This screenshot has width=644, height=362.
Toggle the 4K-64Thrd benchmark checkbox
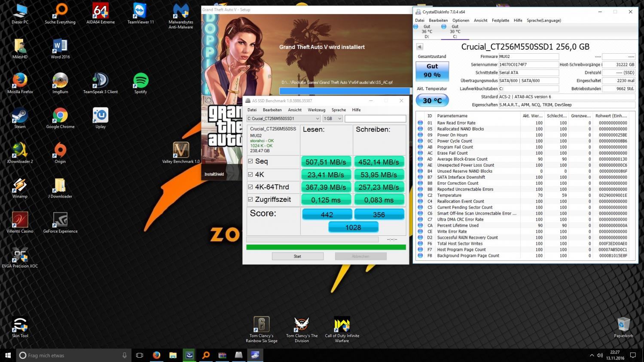click(x=250, y=187)
